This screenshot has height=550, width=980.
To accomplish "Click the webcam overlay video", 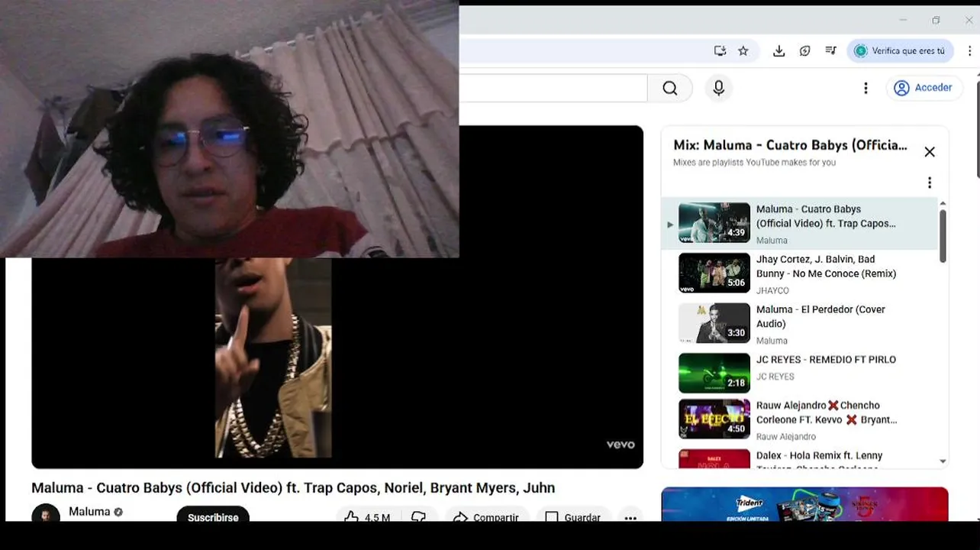I will (229, 129).
